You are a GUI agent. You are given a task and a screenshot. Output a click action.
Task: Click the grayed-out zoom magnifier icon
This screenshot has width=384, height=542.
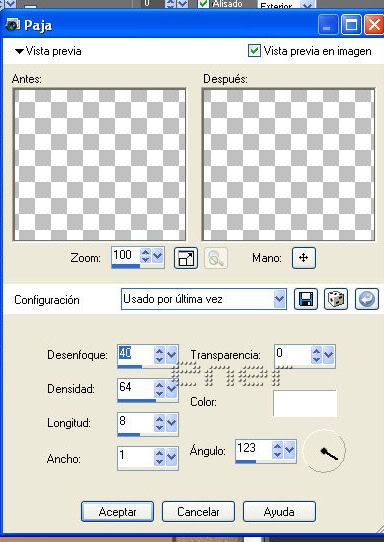pos(216,258)
